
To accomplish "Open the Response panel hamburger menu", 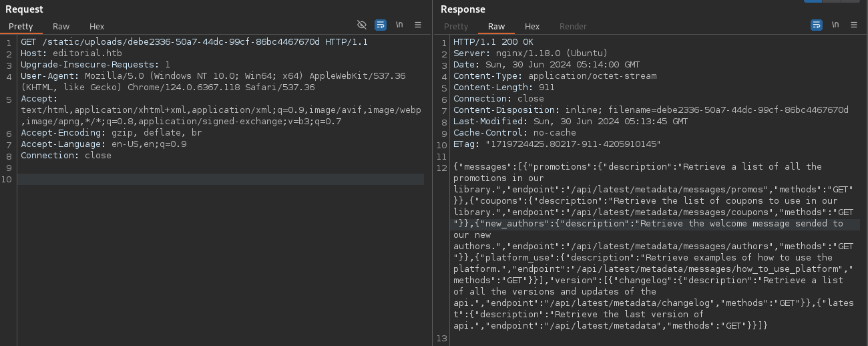I will click(854, 25).
